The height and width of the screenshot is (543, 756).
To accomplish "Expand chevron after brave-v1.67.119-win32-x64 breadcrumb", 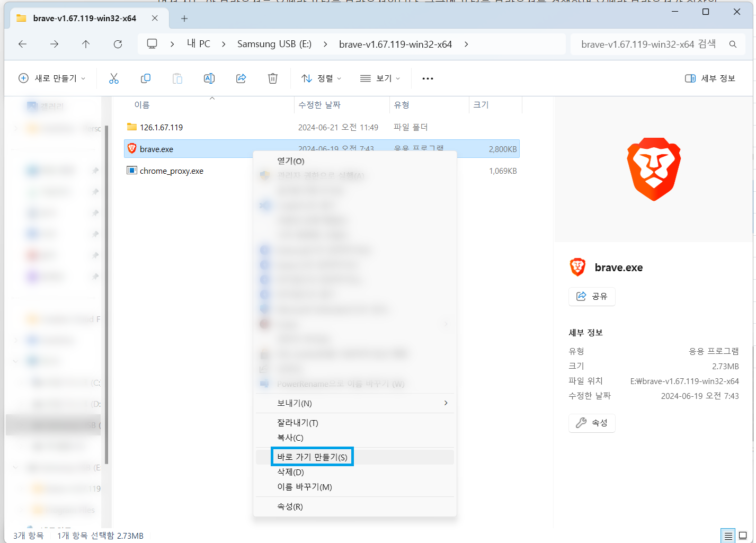I will tap(466, 44).
